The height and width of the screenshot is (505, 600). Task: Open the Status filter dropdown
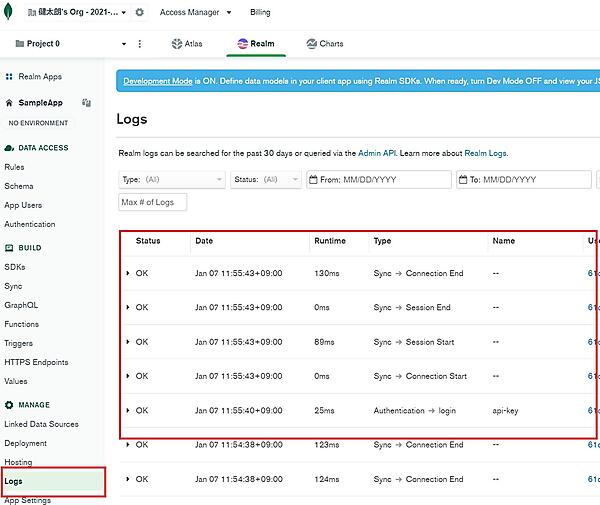coord(266,180)
